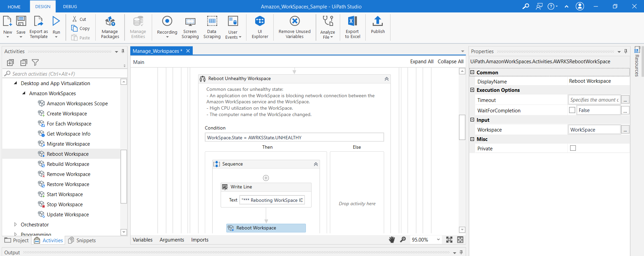Run the workflow

[x=56, y=27]
